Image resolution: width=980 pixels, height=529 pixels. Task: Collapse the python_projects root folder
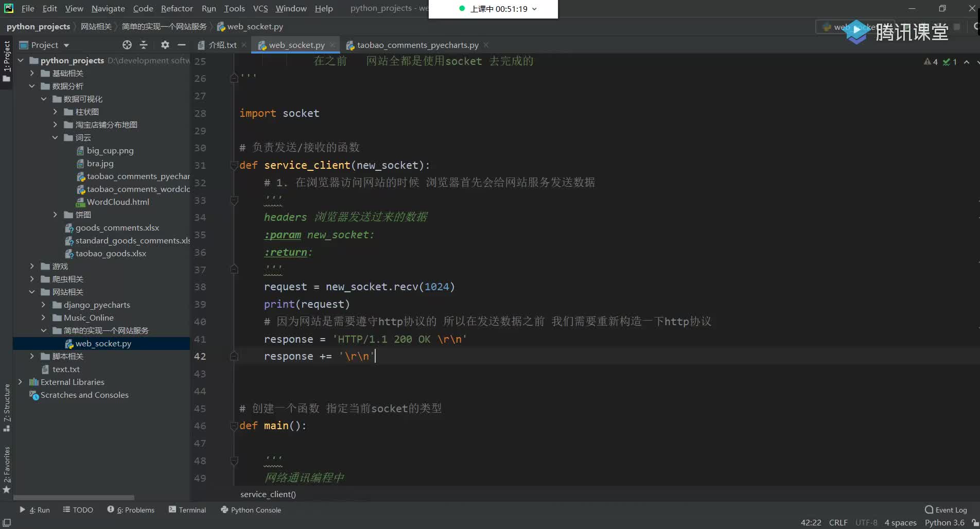point(21,60)
